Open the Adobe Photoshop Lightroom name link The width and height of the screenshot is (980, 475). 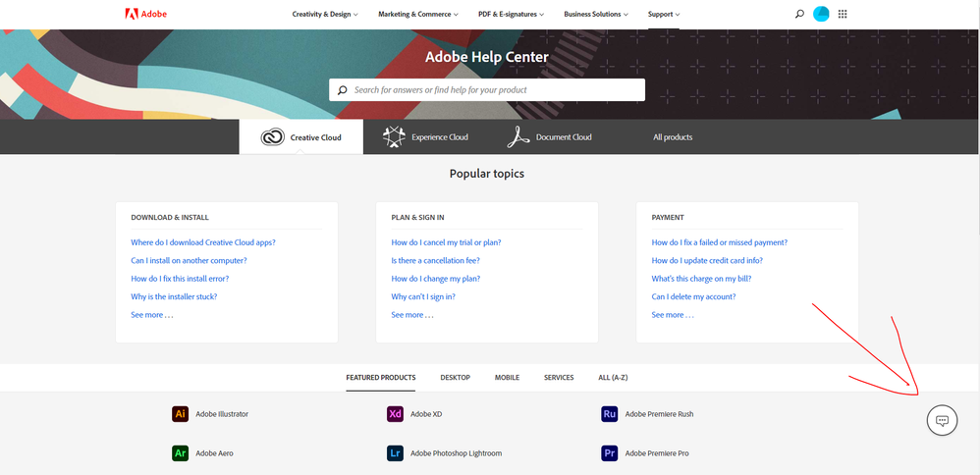click(x=457, y=453)
